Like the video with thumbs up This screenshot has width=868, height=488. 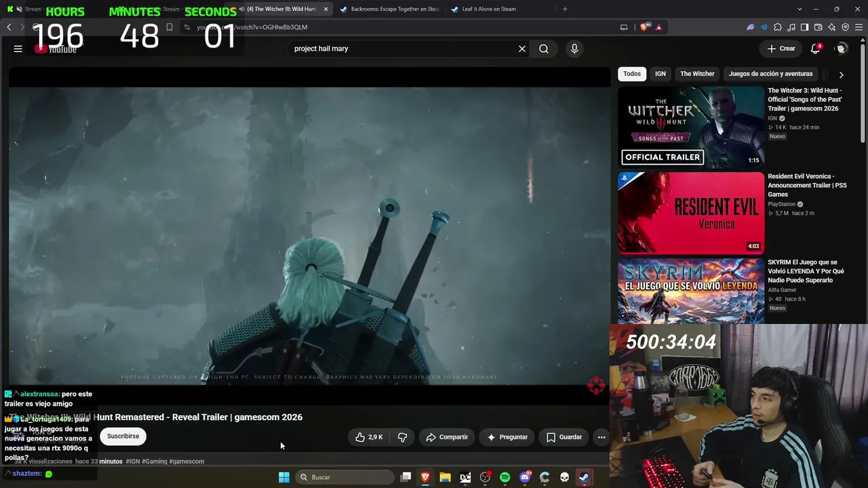(x=369, y=437)
